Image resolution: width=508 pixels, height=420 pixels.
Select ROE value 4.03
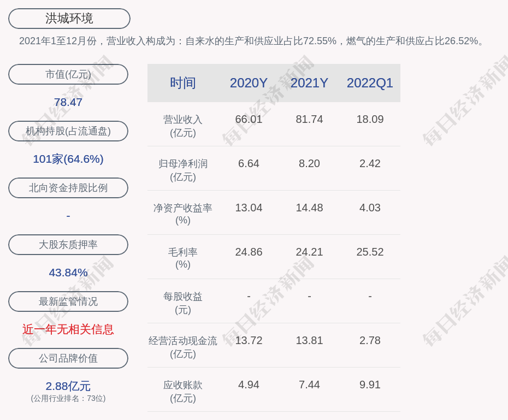tap(370, 208)
